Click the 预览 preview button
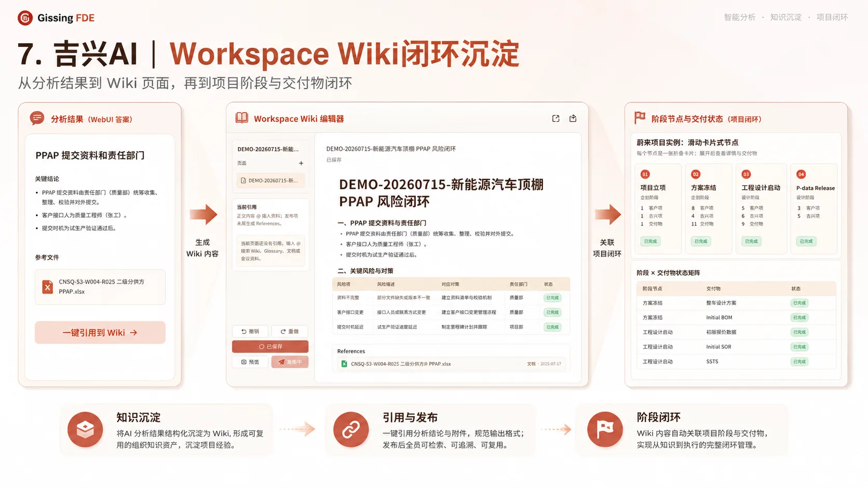This screenshot has width=868, height=489. click(x=250, y=362)
